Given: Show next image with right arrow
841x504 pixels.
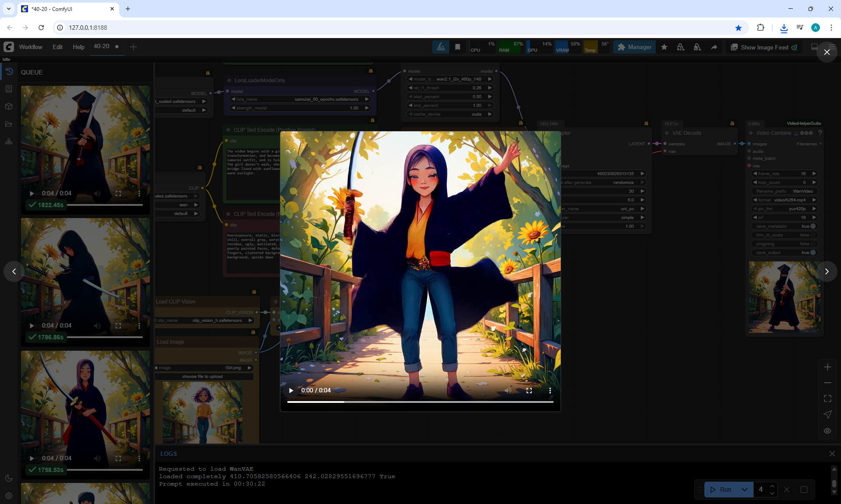Looking at the screenshot, I should (827, 271).
